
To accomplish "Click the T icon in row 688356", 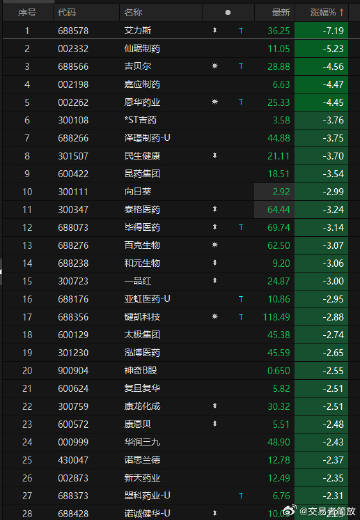I will click(241, 317).
